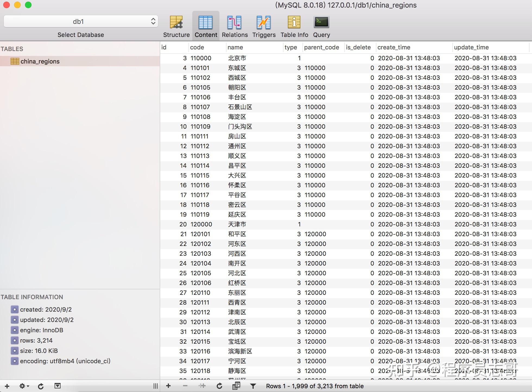The image size is (532, 392).
Task: Click the sidebar resize handle
Action: click(x=155, y=386)
